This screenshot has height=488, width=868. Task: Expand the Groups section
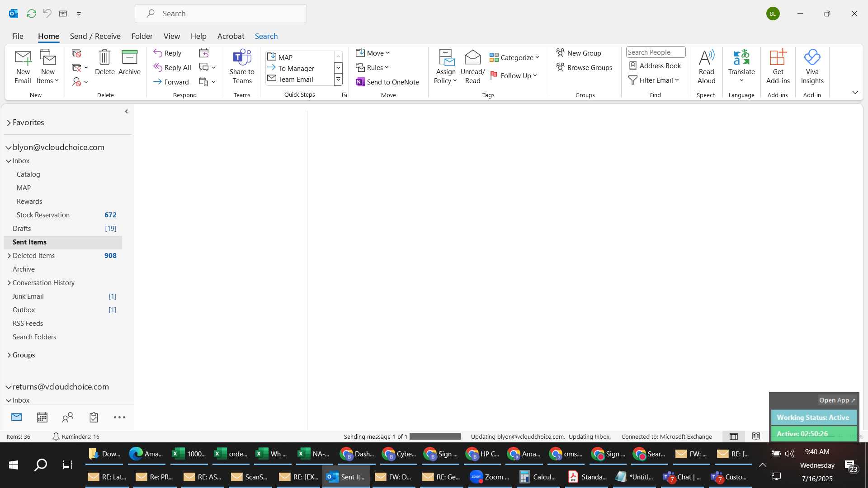(x=9, y=355)
